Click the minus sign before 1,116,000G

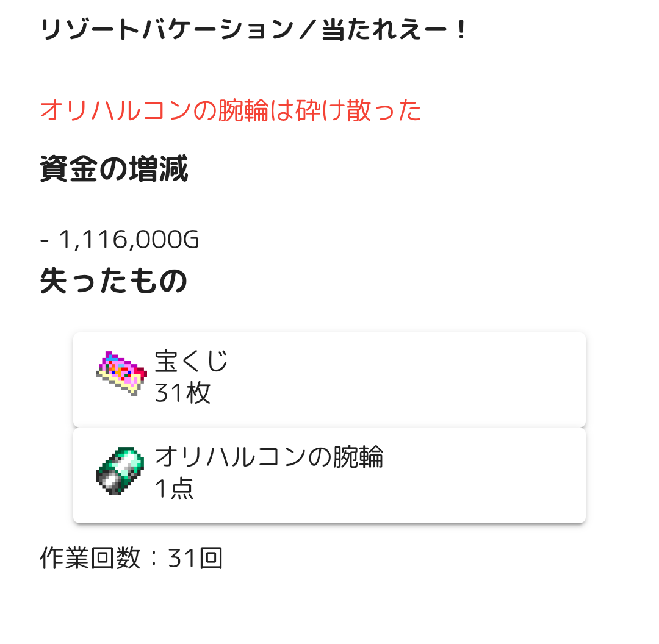click(45, 240)
